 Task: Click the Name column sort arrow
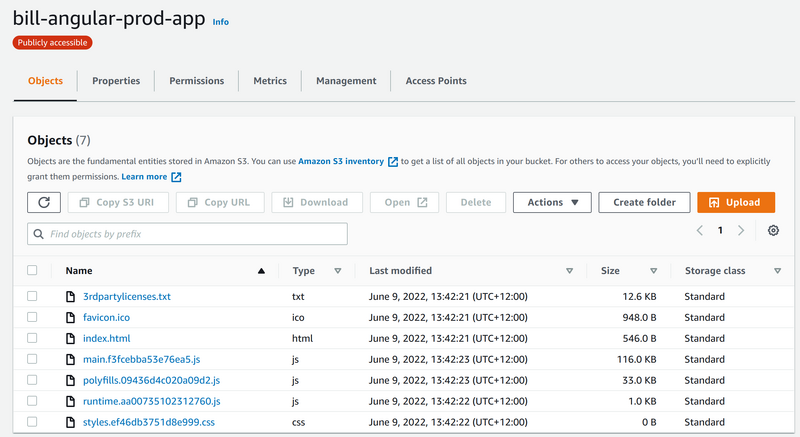[261, 271]
